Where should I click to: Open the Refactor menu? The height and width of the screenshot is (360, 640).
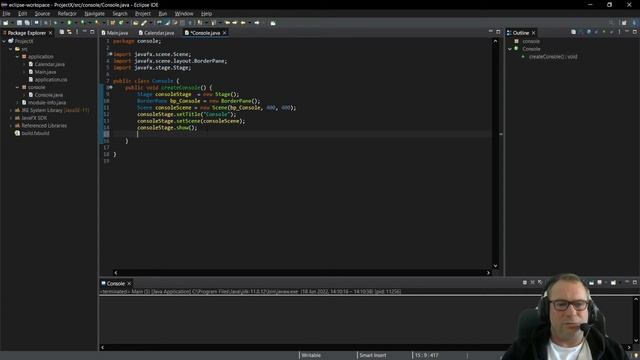(x=67, y=14)
